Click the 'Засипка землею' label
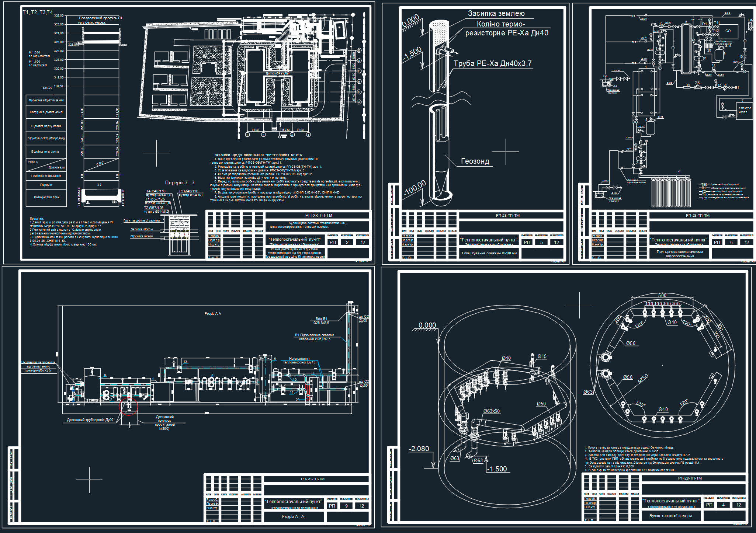The height and width of the screenshot is (533, 756). coord(496,14)
